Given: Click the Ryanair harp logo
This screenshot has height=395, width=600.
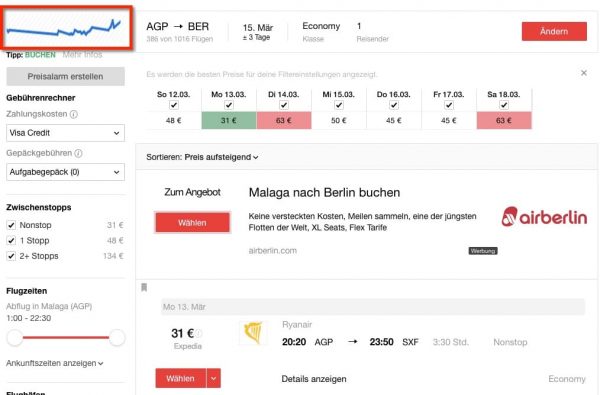Looking at the screenshot, I should 253,333.
